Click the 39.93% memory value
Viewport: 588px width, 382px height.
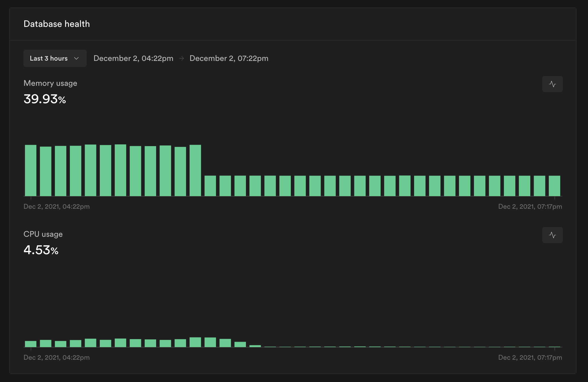click(x=45, y=99)
